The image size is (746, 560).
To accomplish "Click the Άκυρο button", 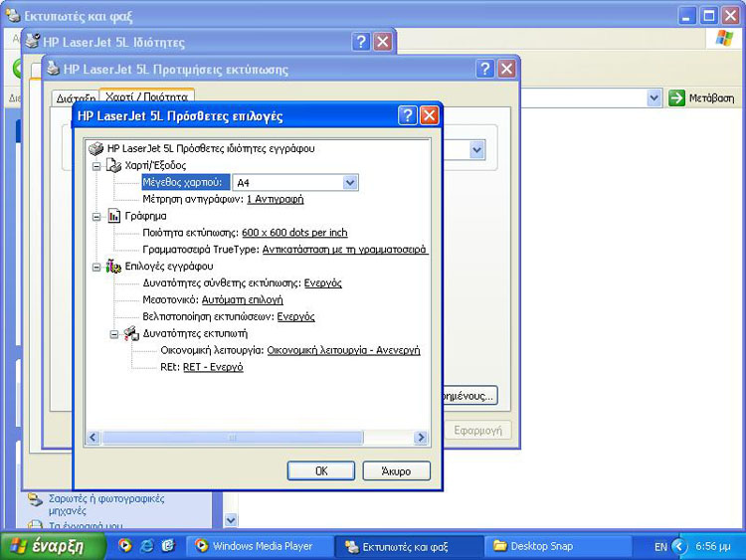I will point(396,471).
